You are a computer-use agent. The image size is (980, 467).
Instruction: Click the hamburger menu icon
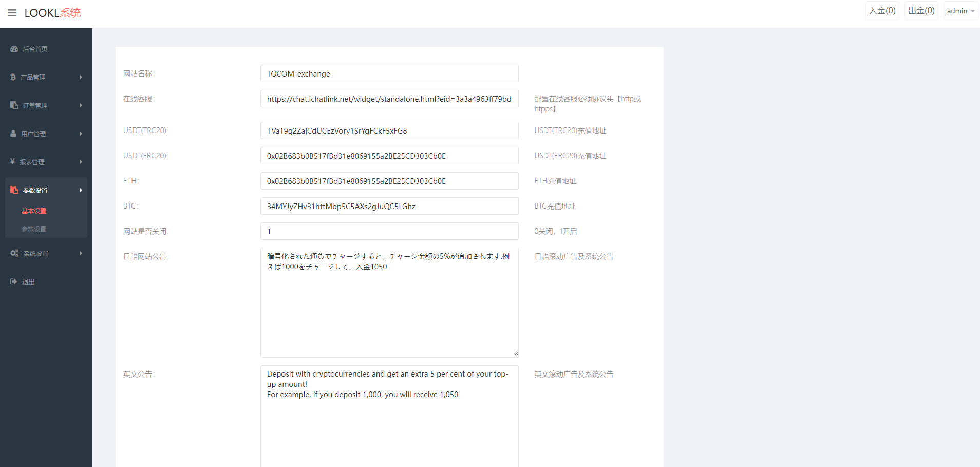pyautogui.click(x=12, y=13)
